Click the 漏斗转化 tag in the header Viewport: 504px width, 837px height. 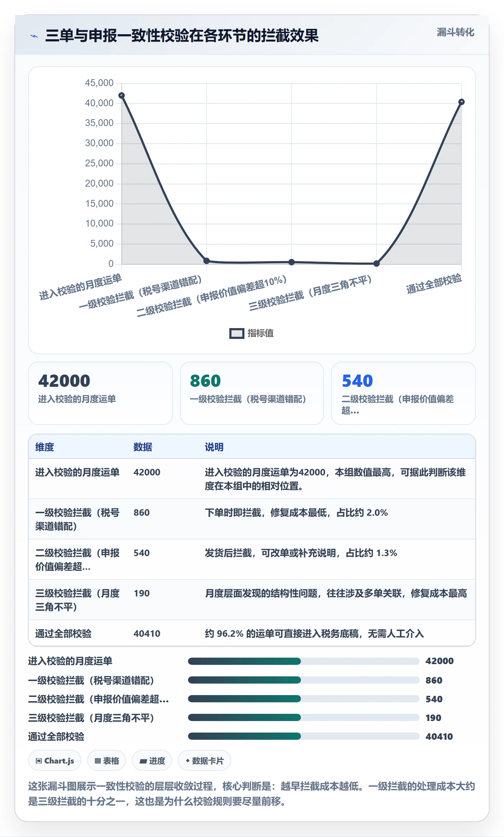(455, 32)
